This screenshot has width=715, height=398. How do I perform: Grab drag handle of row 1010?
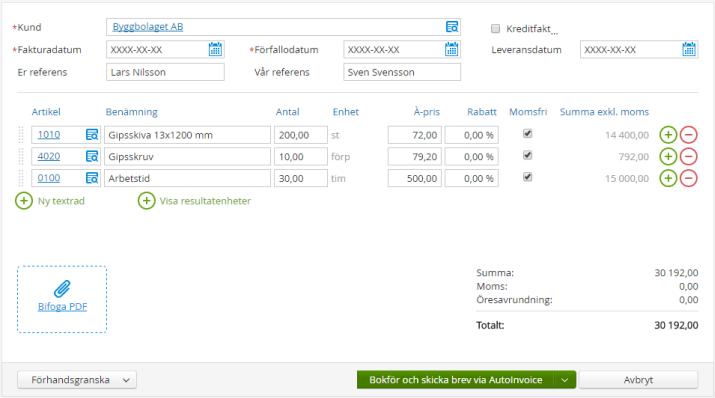point(21,134)
